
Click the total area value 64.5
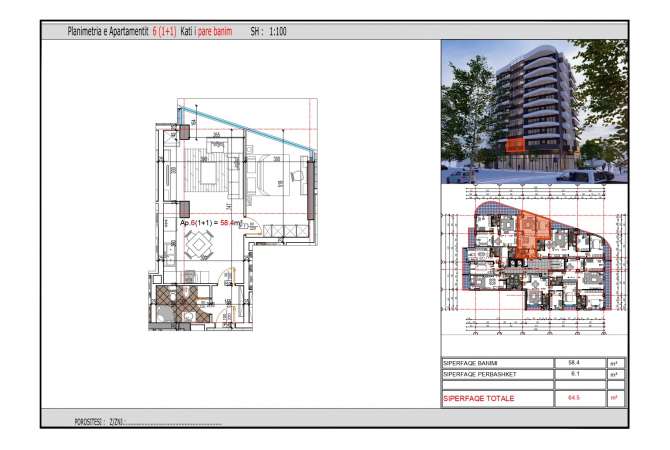click(574, 398)
